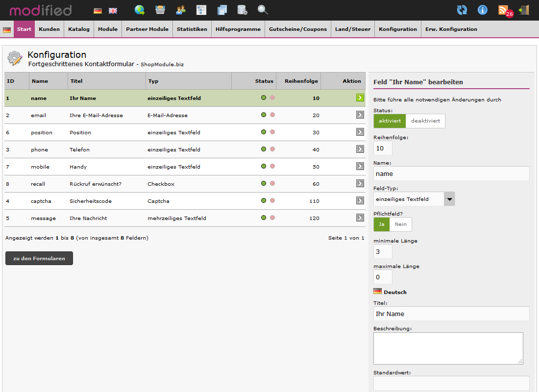The image size is (539, 392).
Task: Click the Reihenfolge input field
Action: [383, 148]
